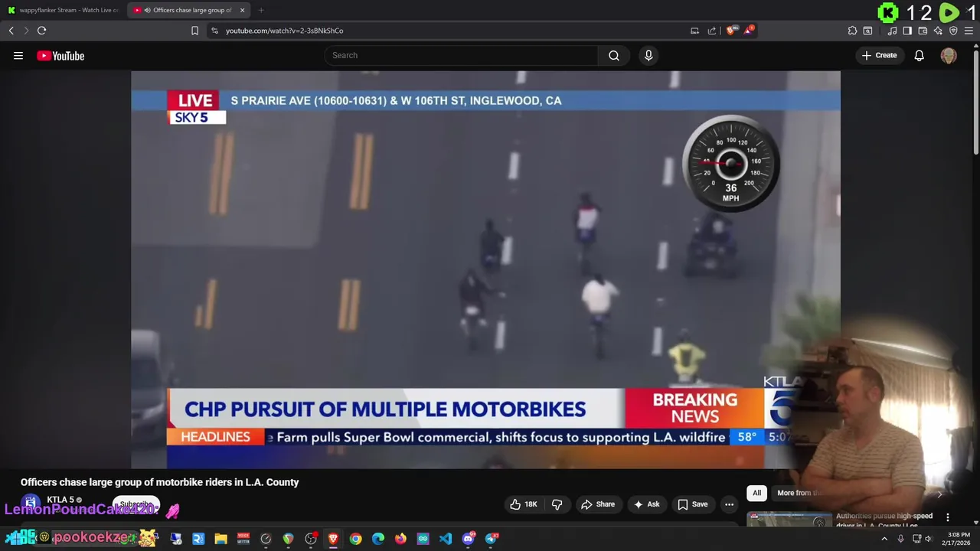Open the YouTube notifications bell
The height and width of the screenshot is (551, 980).
click(919, 55)
